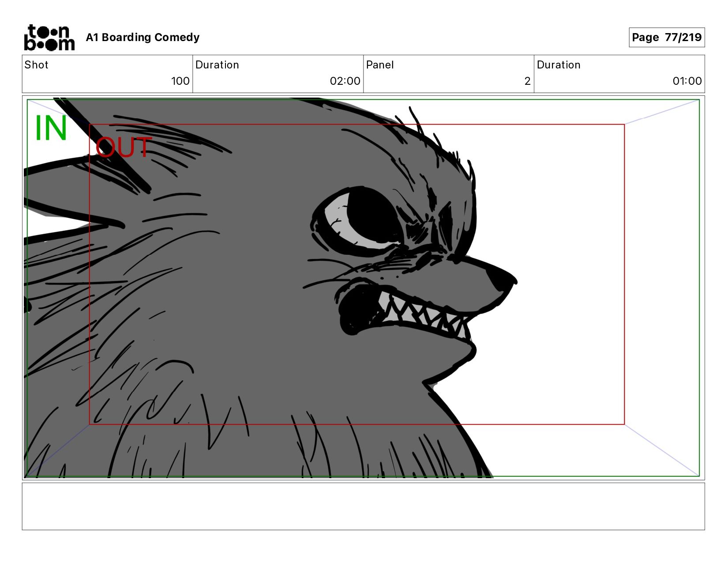This screenshot has width=728, height=563.
Task: Click shot duration value '02:00'
Action: click(x=345, y=81)
